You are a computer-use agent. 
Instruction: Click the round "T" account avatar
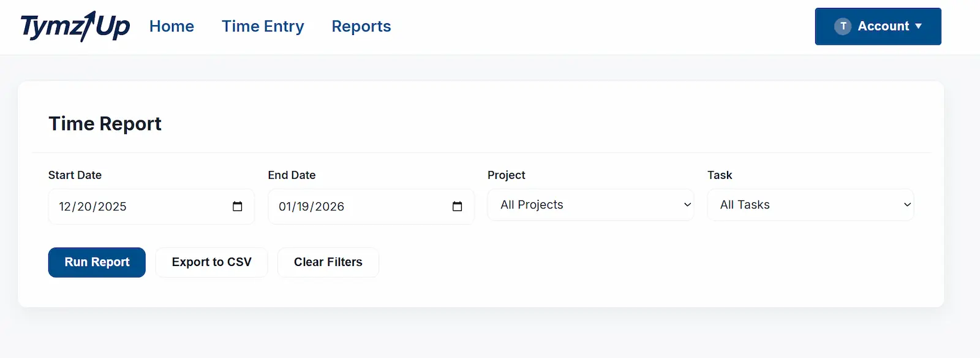pyautogui.click(x=843, y=26)
